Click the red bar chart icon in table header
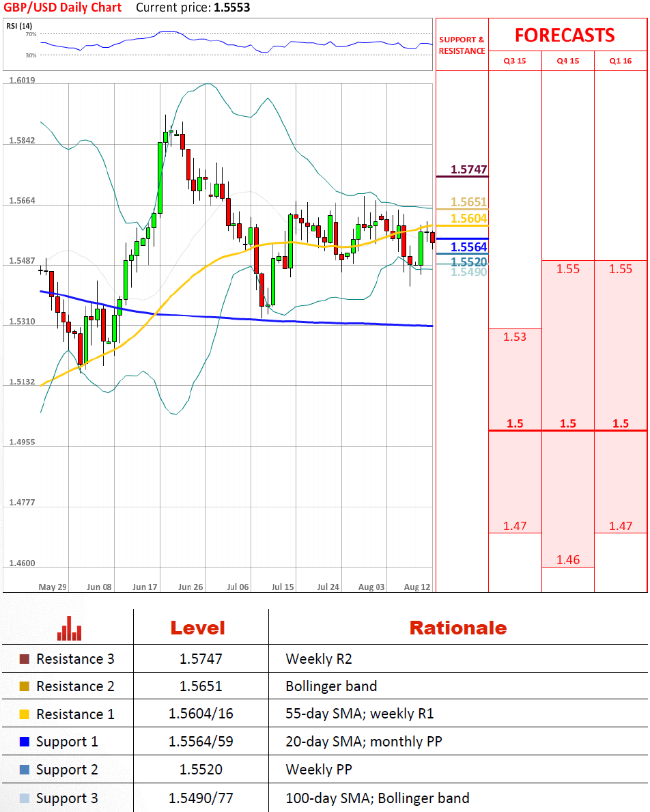 click(x=70, y=628)
